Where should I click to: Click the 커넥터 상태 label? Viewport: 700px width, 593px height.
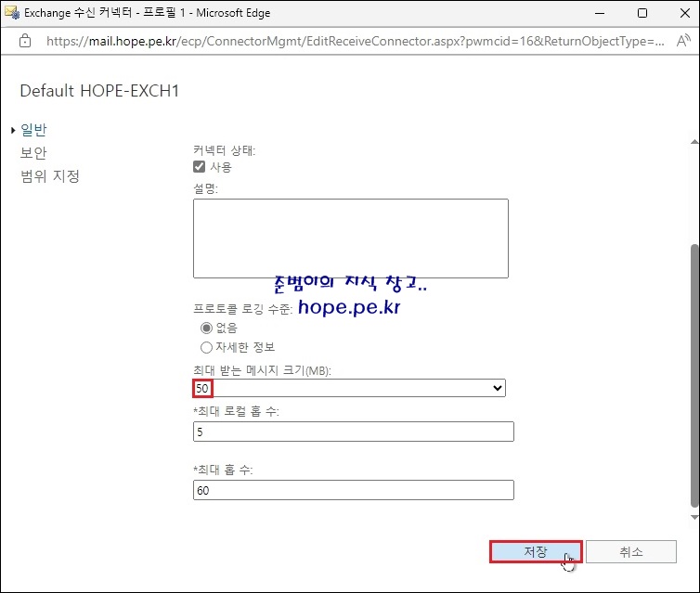(224, 150)
